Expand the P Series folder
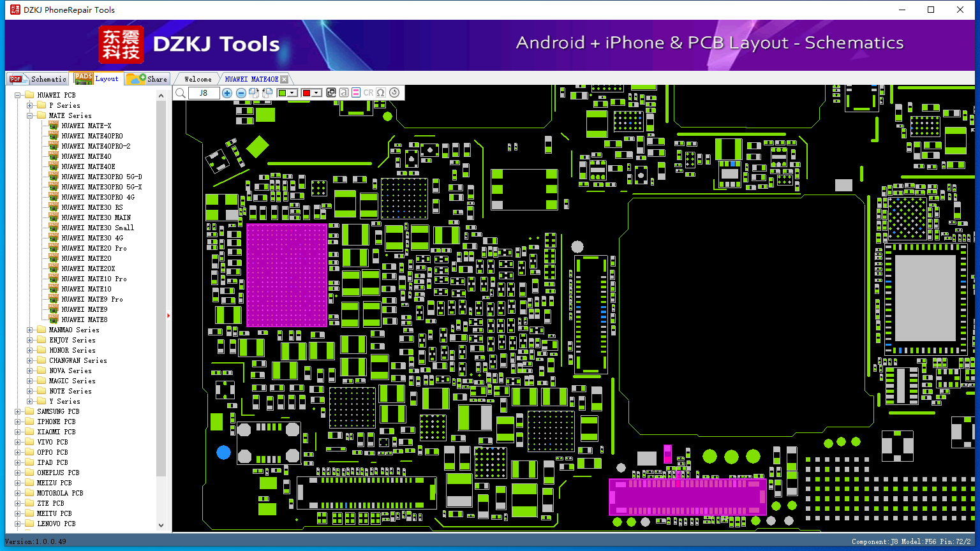Viewport: 980px width, 551px height. [x=29, y=105]
